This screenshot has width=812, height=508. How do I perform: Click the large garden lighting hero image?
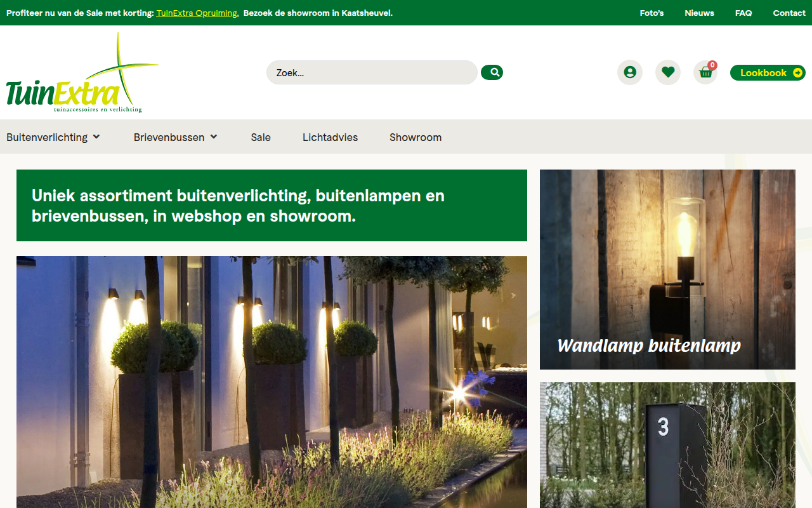click(272, 382)
